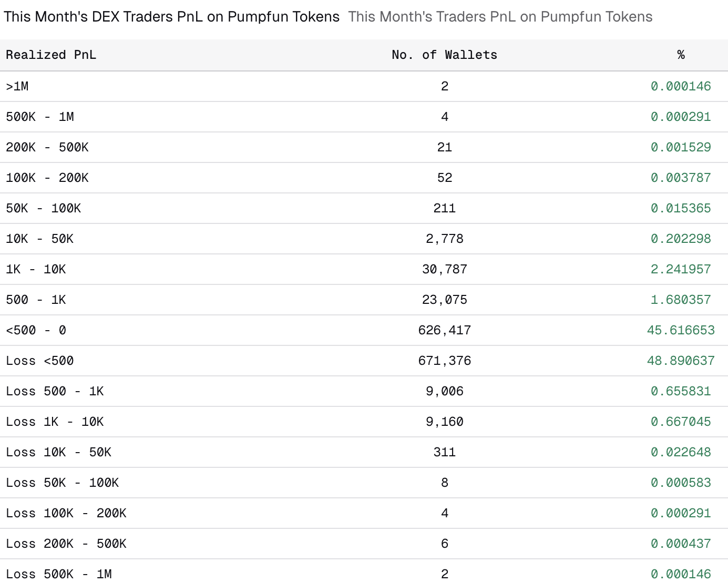Click the 'Realized PnL' column header
Image resolution: width=728 pixels, height=583 pixels.
pyautogui.click(x=51, y=55)
